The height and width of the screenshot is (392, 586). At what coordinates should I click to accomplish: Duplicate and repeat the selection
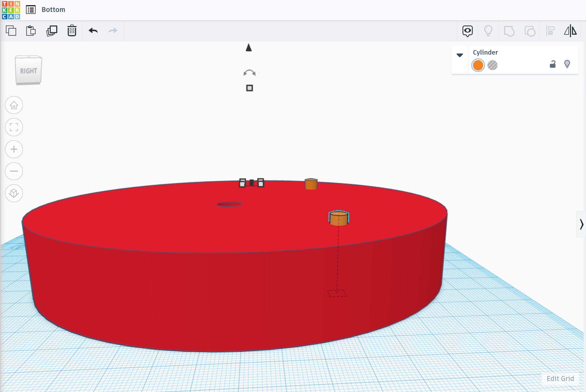click(51, 31)
